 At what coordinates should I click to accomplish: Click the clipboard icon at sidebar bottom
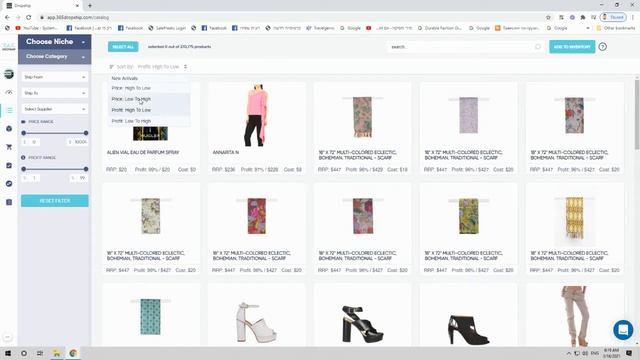coord(9,202)
